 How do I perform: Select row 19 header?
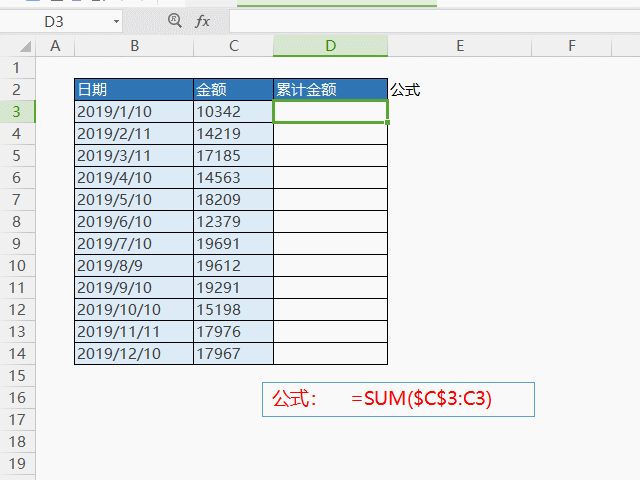tap(17, 464)
